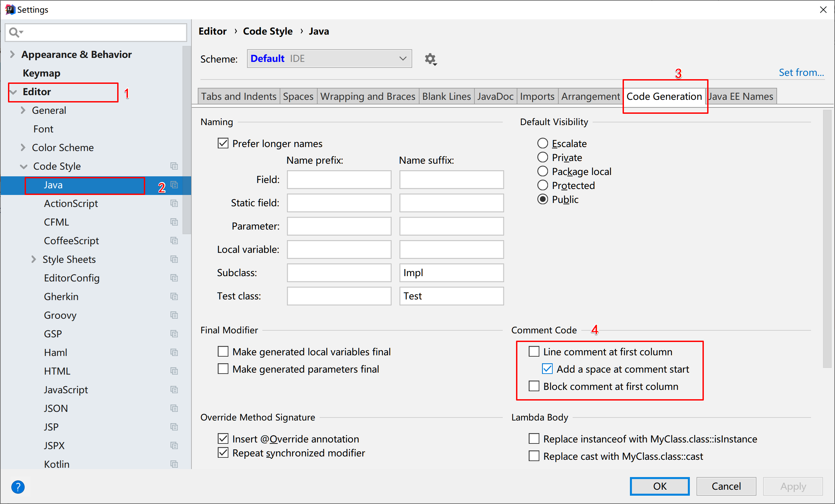Open the Scheme dropdown

point(329,59)
